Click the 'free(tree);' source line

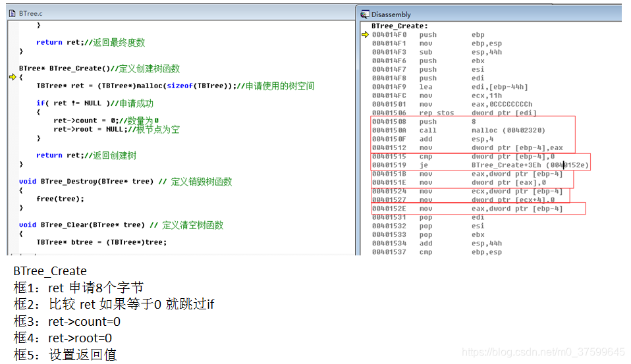tap(61, 199)
